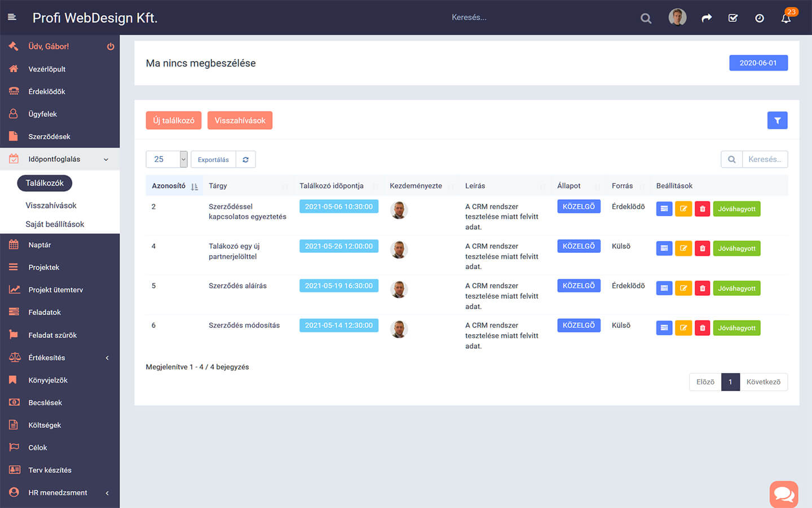This screenshot has height=508, width=812.
Task: Open the live chat bubble icon
Action: point(783,494)
